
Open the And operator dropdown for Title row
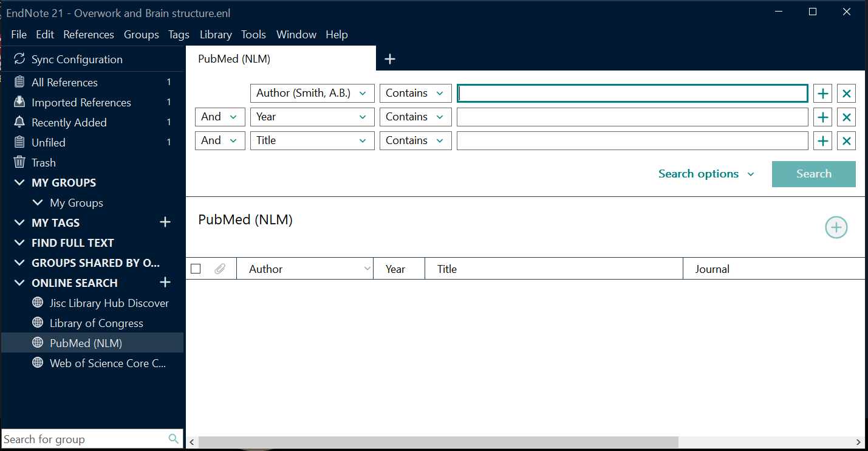(x=220, y=140)
